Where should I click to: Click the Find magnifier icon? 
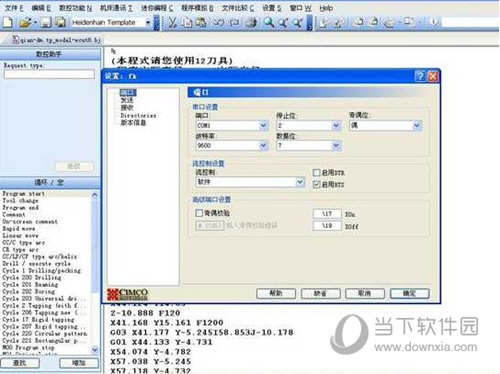pyautogui.click(x=269, y=22)
